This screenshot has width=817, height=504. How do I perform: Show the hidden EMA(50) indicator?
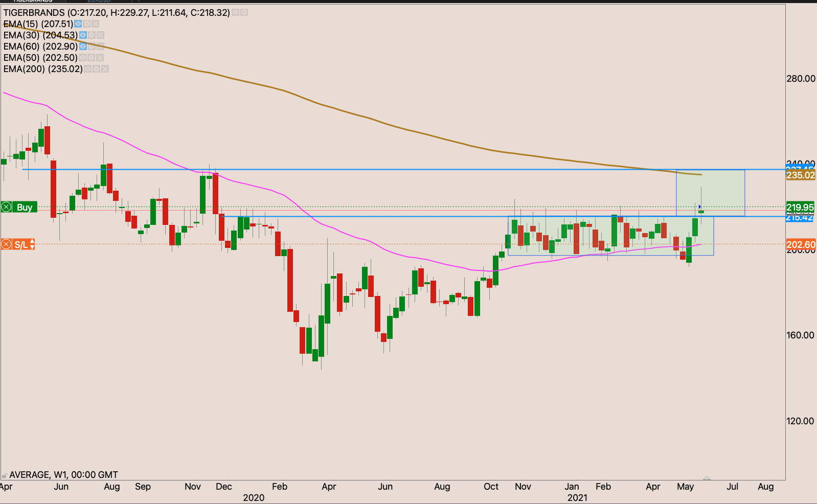point(82,58)
